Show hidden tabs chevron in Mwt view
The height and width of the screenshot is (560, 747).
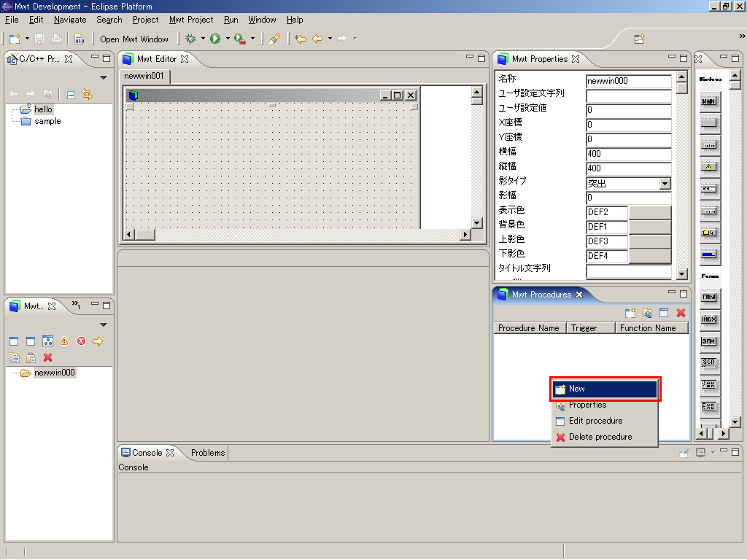(76, 305)
